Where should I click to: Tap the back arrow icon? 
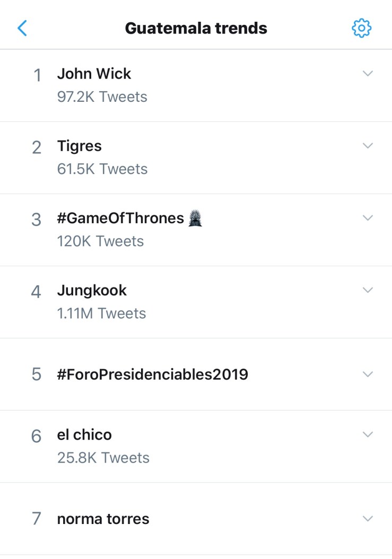tap(22, 28)
